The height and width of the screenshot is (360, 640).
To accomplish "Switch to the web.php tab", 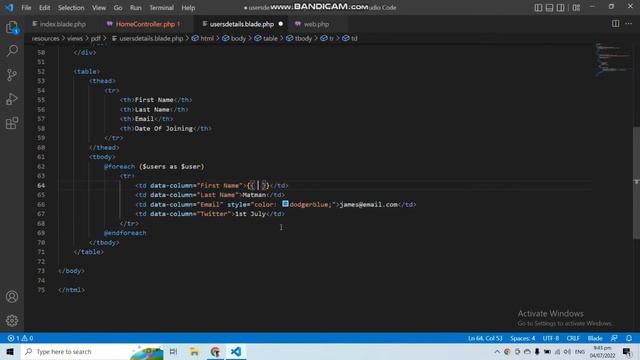I will click(316, 24).
